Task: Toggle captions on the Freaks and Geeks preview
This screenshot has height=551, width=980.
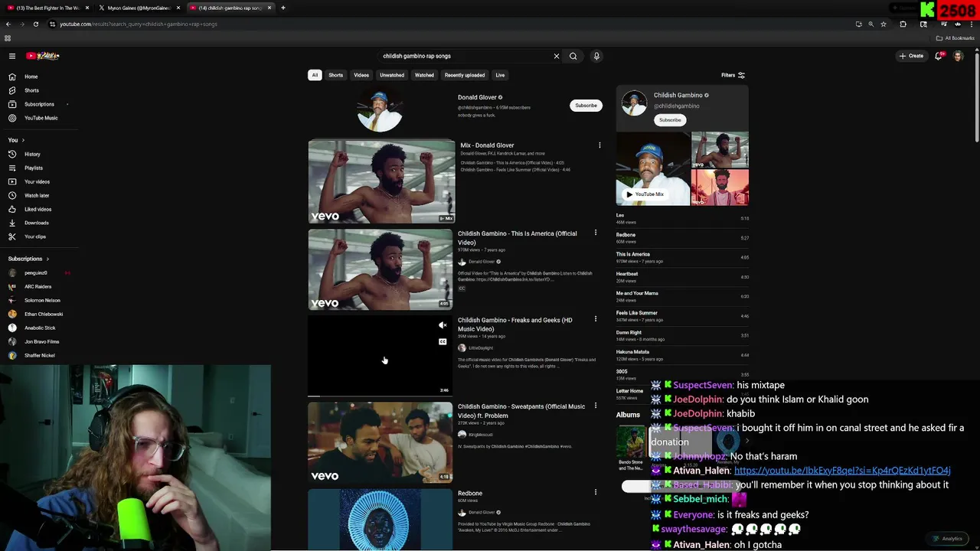Action: click(x=443, y=341)
